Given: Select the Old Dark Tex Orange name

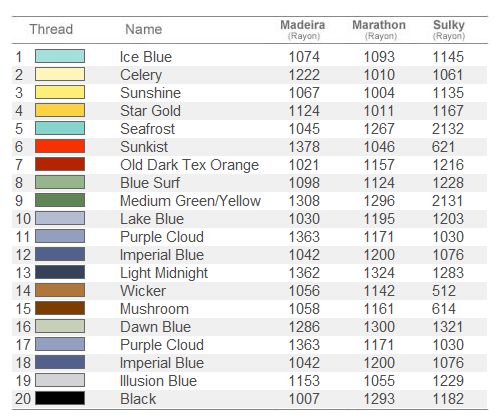Looking at the screenshot, I should [190, 165].
